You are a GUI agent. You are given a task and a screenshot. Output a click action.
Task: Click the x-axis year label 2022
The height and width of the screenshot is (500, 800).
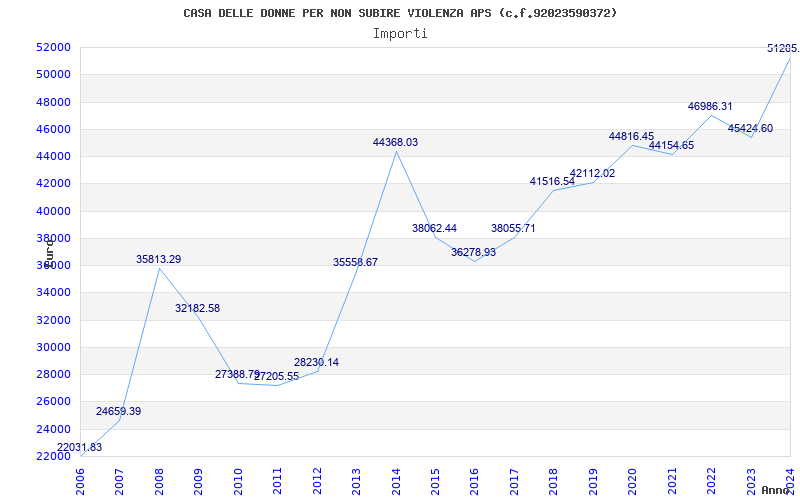click(x=712, y=482)
